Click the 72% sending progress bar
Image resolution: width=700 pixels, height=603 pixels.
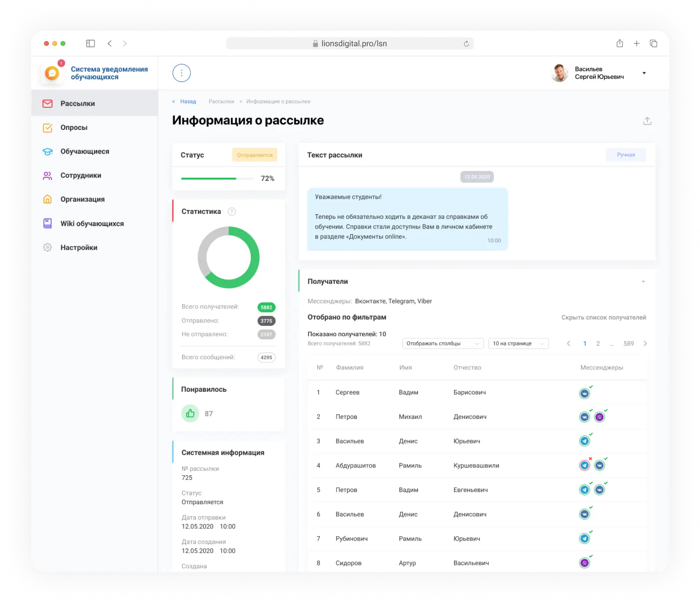[x=216, y=178]
